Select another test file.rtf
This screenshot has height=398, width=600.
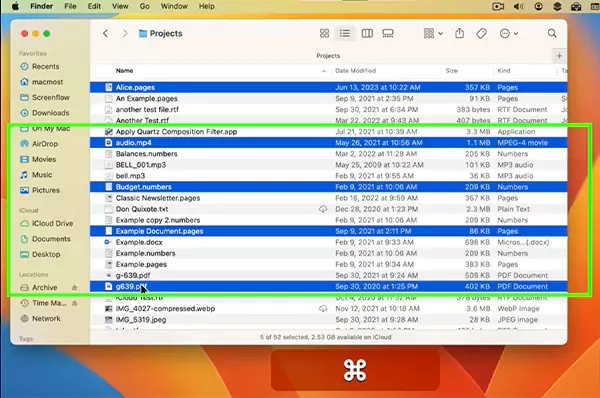(328, 109)
